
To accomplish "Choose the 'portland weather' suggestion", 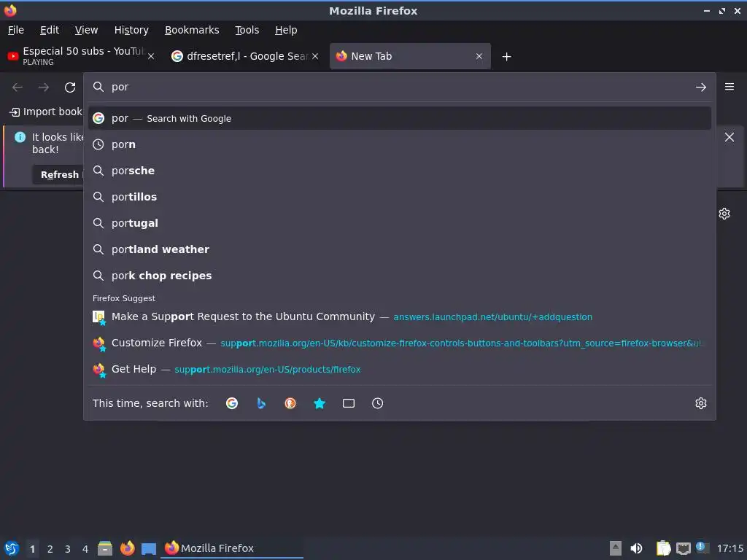I will pyautogui.click(x=399, y=249).
